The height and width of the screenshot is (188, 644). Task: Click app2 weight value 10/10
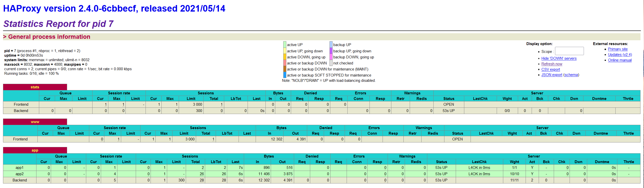(x=514, y=174)
